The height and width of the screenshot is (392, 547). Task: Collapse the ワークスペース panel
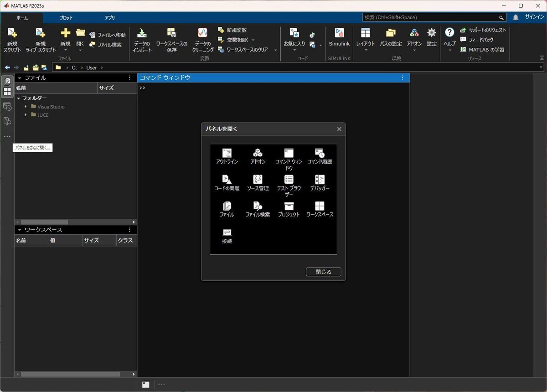click(20, 230)
